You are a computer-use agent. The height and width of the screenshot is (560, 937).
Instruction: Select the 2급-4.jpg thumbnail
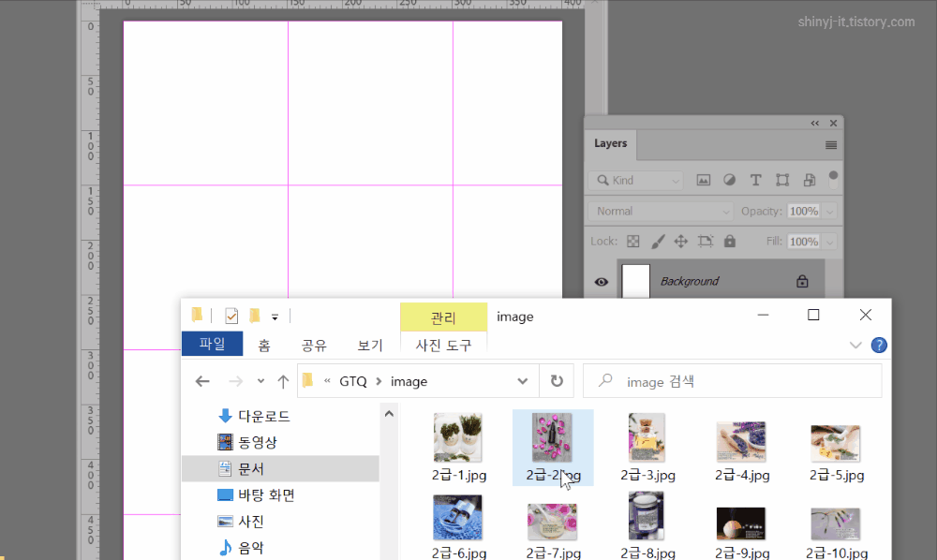point(741,441)
